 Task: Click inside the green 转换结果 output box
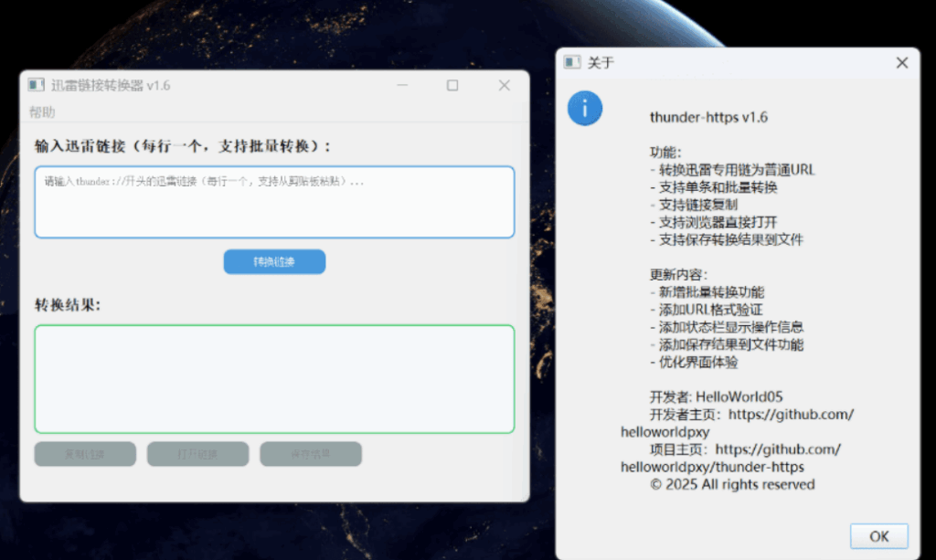click(274, 379)
